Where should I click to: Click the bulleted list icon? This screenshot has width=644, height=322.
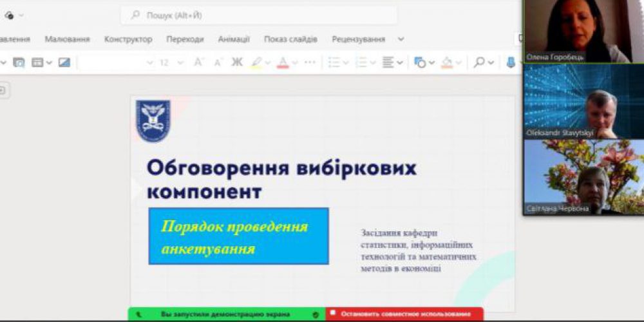tap(334, 62)
